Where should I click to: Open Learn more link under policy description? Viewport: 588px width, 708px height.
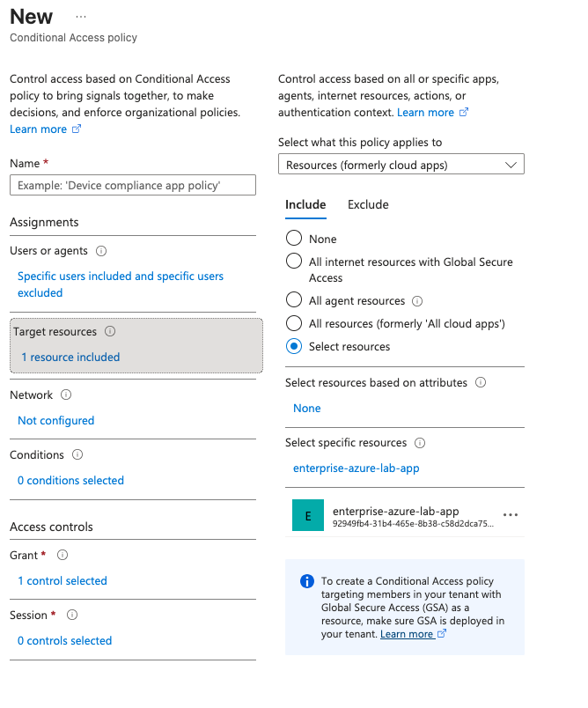coord(45,129)
